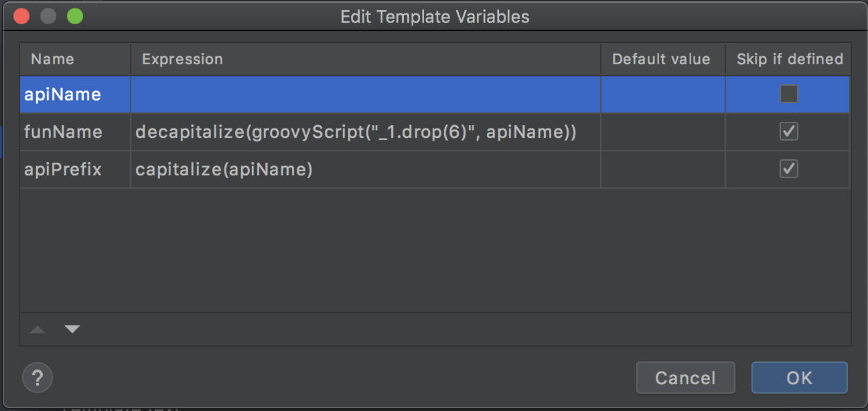The width and height of the screenshot is (868, 411).
Task: Select the Skip if defined column header
Action: click(x=788, y=59)
